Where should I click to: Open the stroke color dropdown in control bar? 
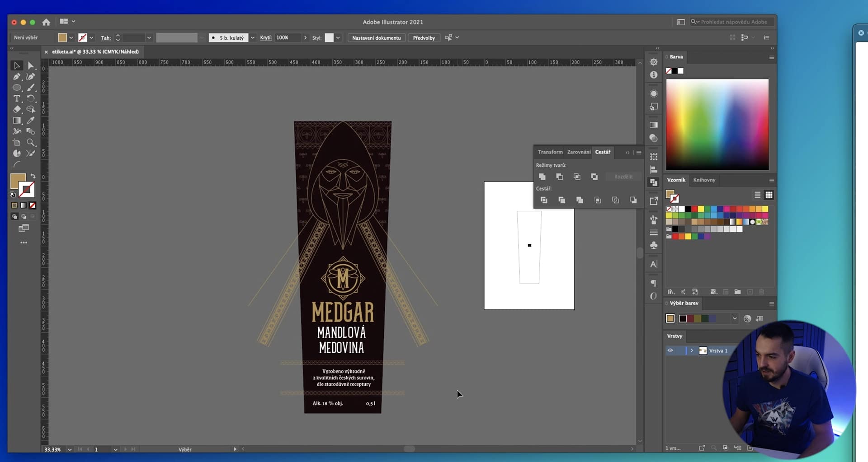pyautogui.click(x=91, y=38)
